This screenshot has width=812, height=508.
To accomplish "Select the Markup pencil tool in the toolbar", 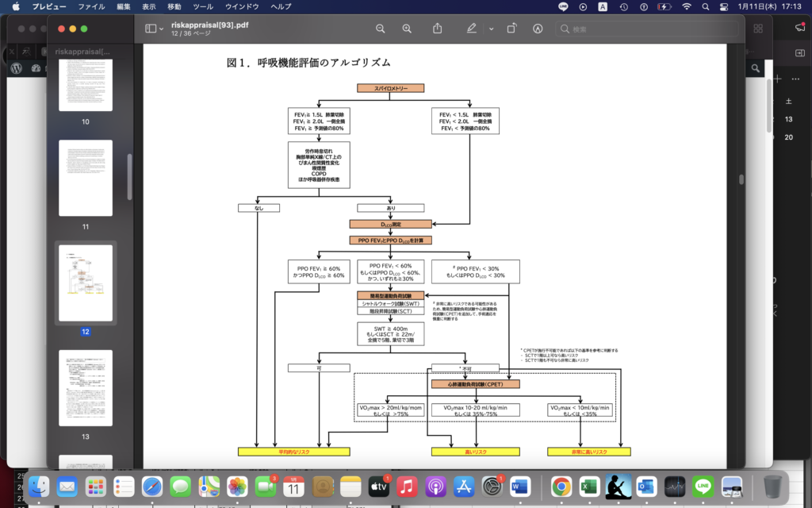I will pyautogui.click(x=471, y=29).
